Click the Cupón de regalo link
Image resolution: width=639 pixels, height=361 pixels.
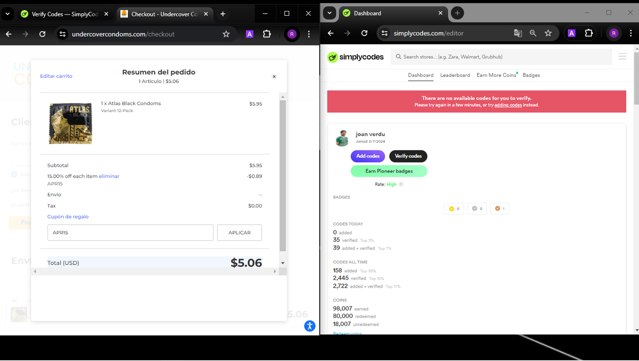tap(68, 217)
